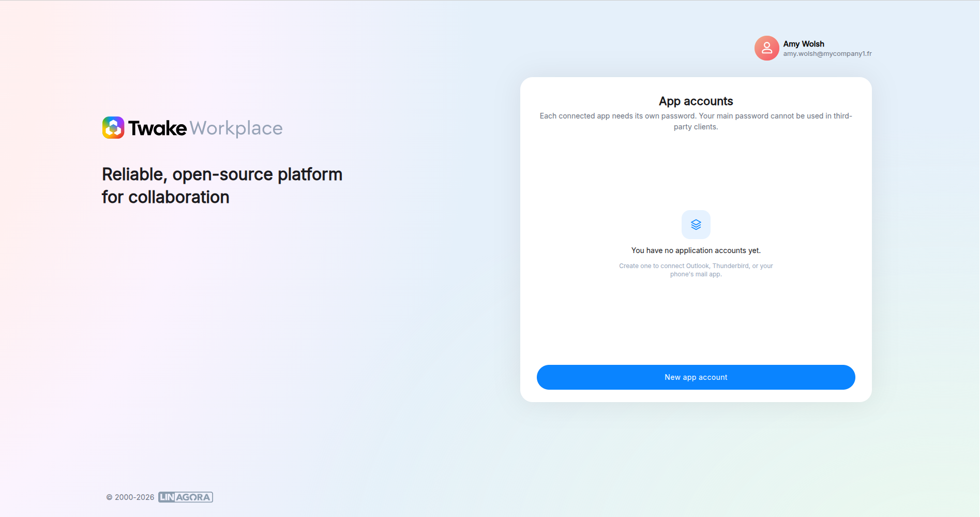Image resolution: width=980 pixels, height=517 pixels.
Task: Click the New app account button
Action: (x=696, y=377)
